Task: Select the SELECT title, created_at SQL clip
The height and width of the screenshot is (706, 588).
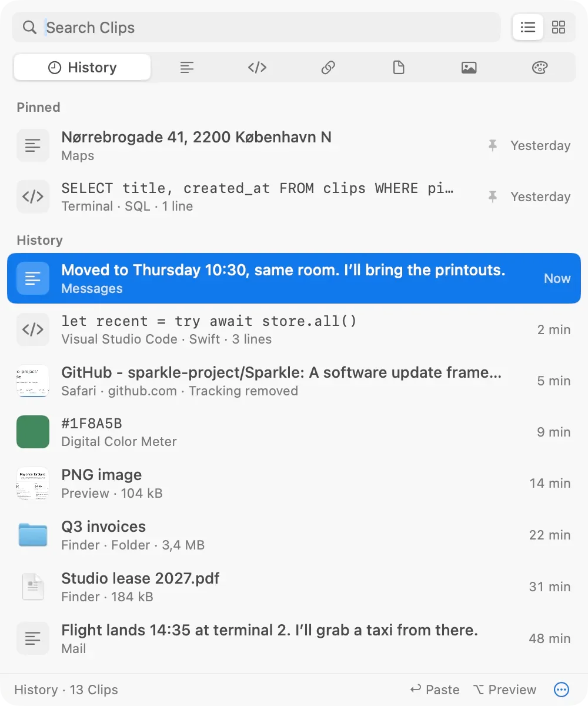Action: pyautogui.click(x=294, y=197)
